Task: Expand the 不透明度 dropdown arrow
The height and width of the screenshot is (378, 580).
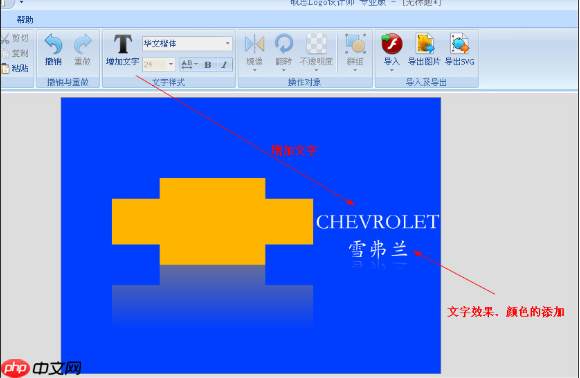Action: (x=316, y=70)
